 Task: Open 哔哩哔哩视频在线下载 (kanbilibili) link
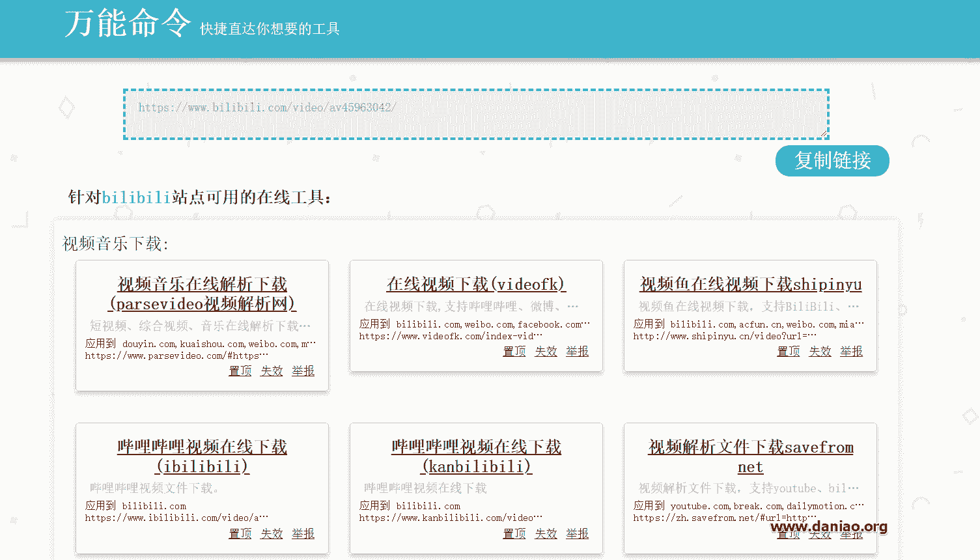(476, 456)
